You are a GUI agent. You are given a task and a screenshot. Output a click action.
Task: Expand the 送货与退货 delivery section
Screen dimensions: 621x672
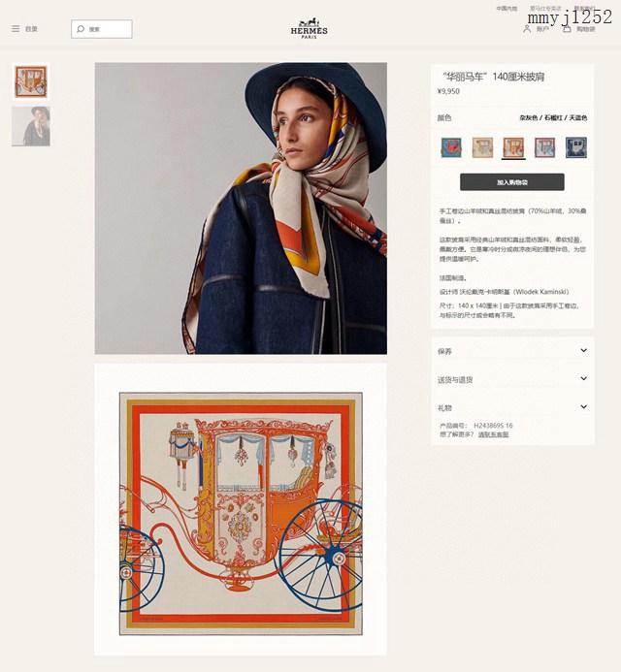pos(512,379)
